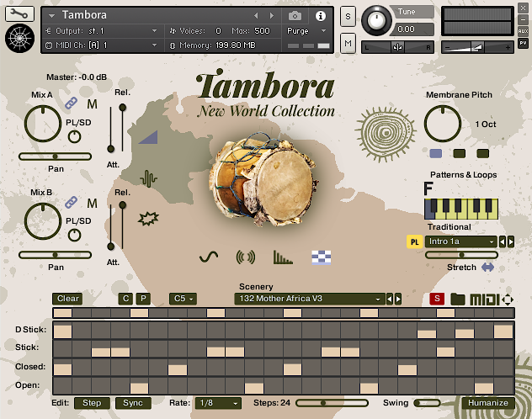The width and height of the screenshot is (532, 419).
Task: Toggle the Solo S button in header
Action: (348, 16)
